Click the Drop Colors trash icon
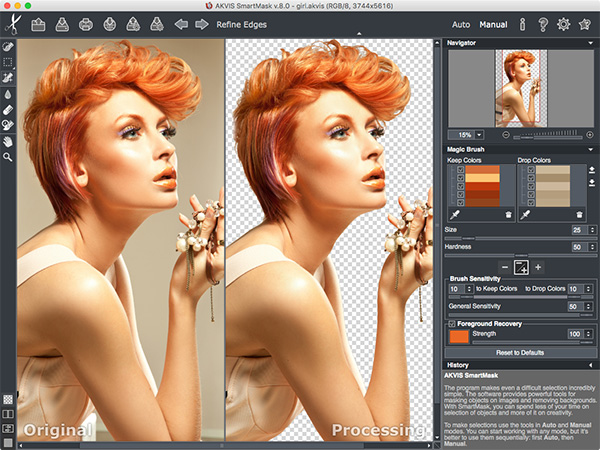 pos(578,215)
